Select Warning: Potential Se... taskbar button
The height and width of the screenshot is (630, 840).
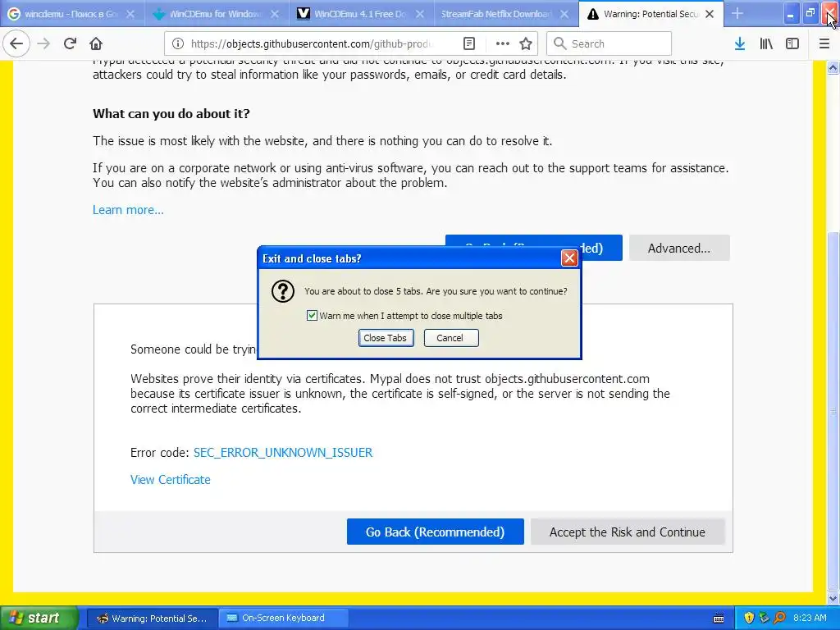[x=152, y=619]
